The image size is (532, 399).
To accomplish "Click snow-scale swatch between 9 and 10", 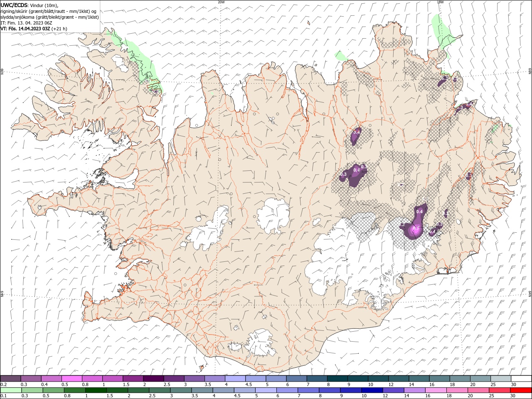I will [x=357, y=379].
